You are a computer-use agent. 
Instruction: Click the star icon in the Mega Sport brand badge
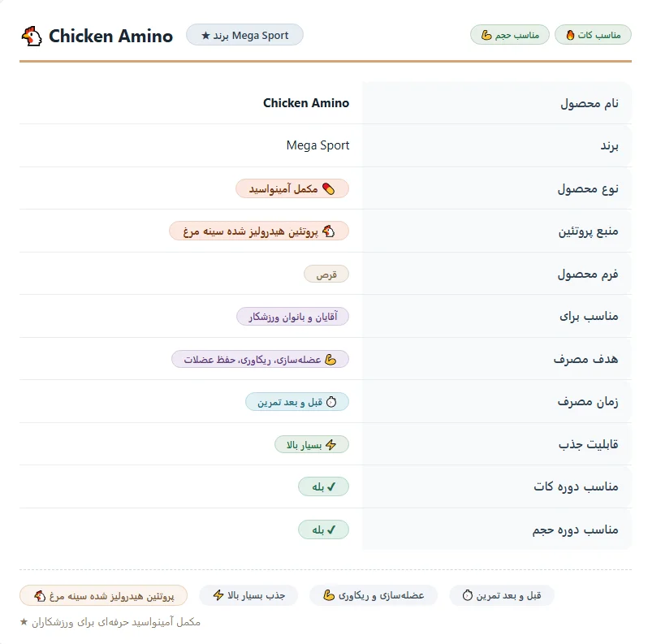[x=205, y=36]
